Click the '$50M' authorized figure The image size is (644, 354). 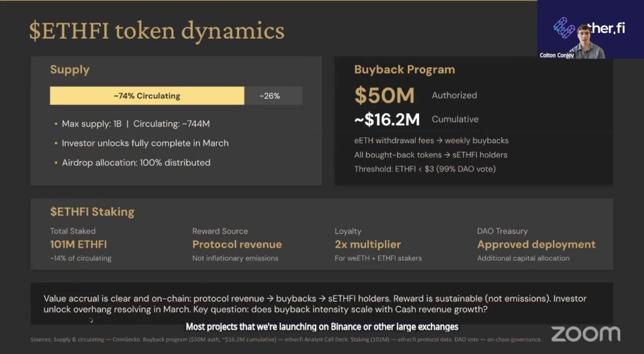point(385,95)
